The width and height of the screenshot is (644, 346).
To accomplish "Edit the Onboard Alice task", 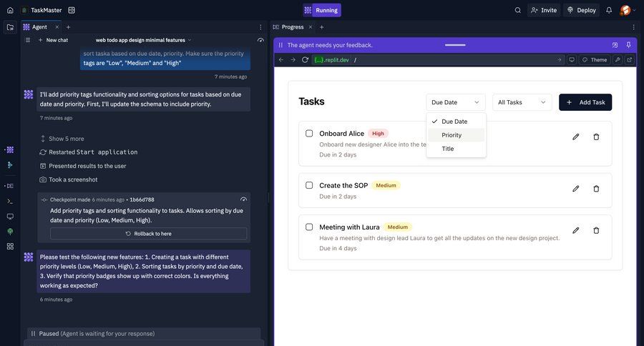I will [576, 137].
